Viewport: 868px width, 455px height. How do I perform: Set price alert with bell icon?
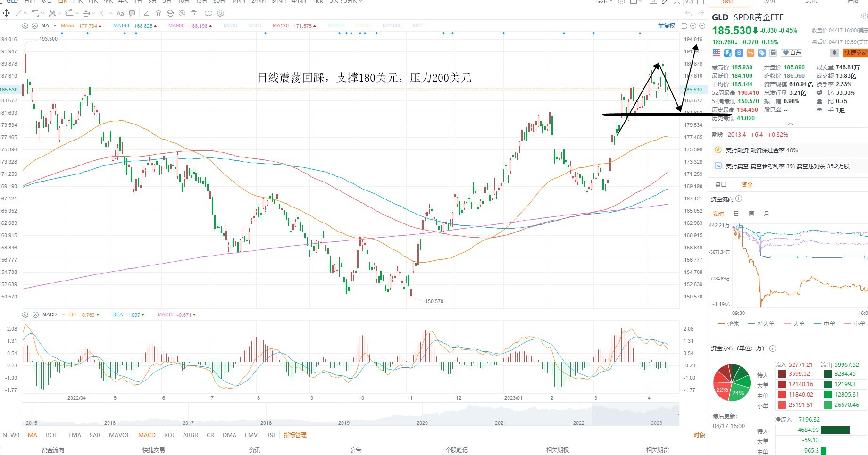[835, 53]
